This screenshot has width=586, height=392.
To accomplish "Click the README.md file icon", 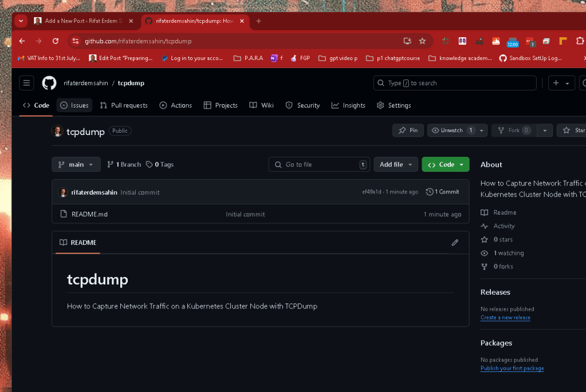I will click(64, 214).
